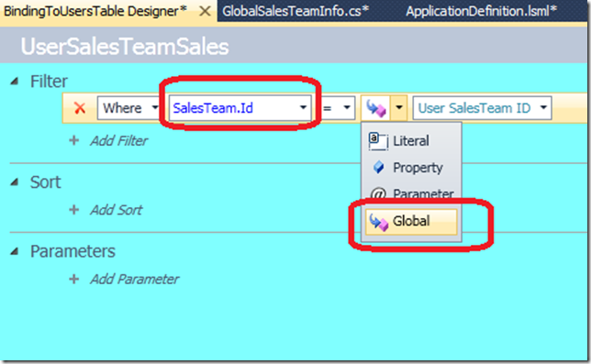591x364 pixels.
Task: Click the plus icon beside Add Parameter
Action: [x=73, y=279]
